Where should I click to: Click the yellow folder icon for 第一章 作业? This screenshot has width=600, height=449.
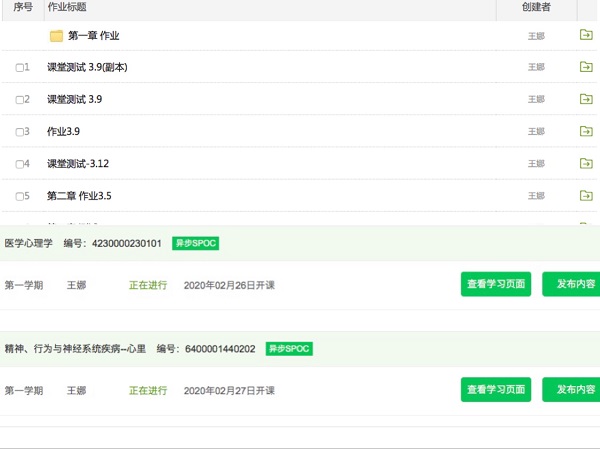point(57,37)
